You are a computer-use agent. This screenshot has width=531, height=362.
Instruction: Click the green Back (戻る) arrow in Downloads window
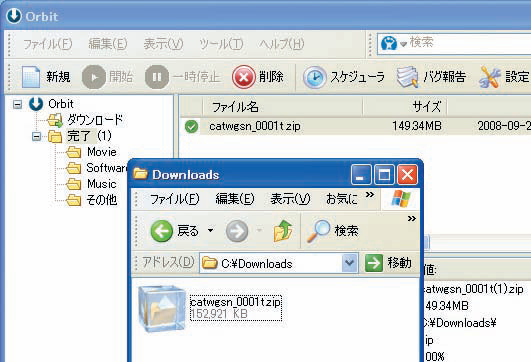[x=162, y=231]
